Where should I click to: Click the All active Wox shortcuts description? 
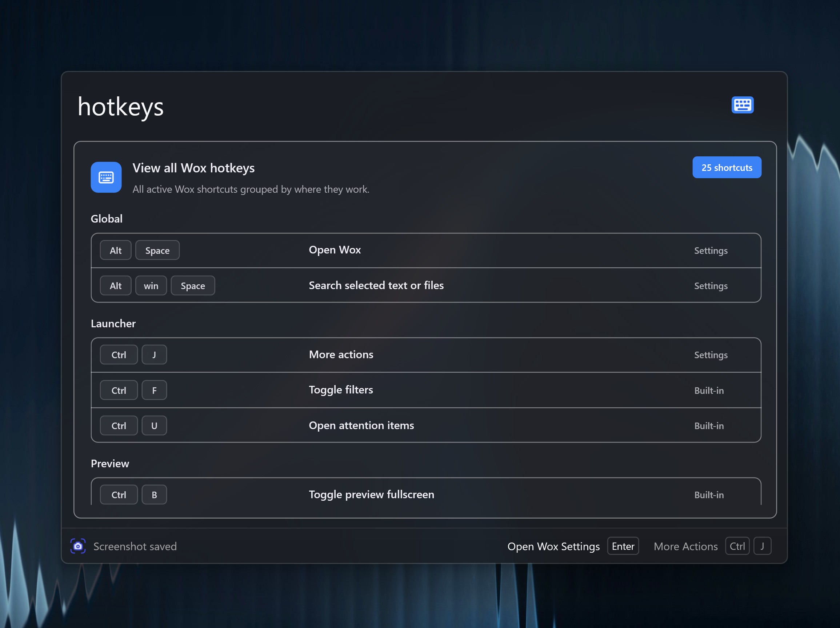point(251,189)
